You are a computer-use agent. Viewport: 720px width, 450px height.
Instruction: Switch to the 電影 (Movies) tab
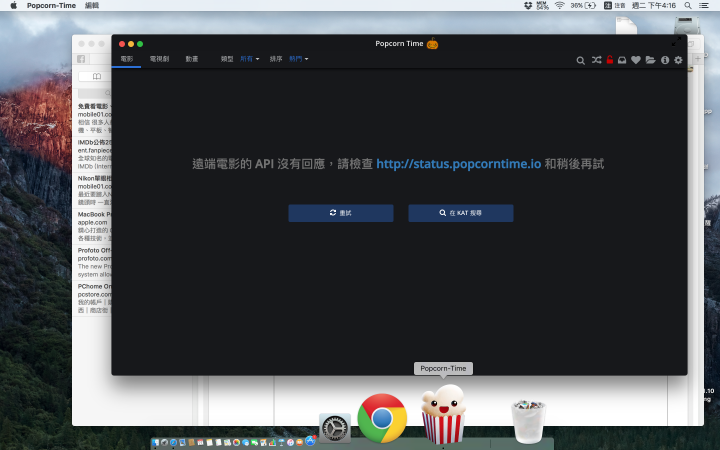click(x=127, y=59)
